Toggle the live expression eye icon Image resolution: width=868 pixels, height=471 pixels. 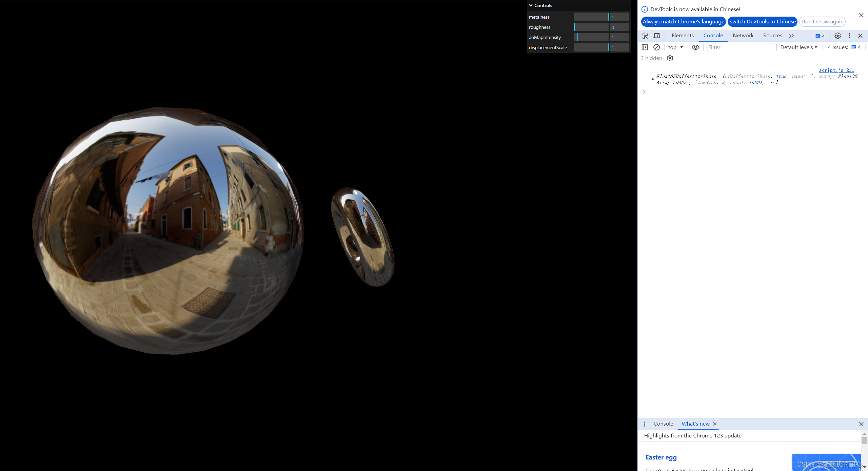coord(695,47)
